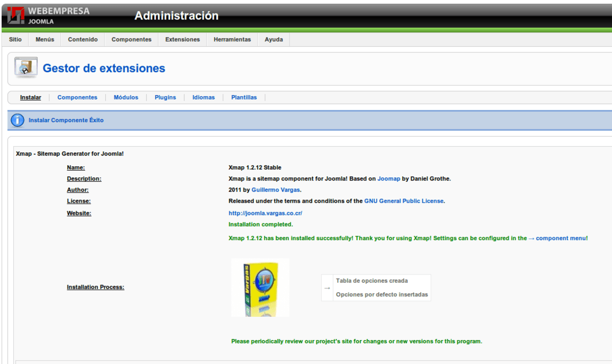The image size is (612, 364).
Task: Switch to the Instalar tab
Action: click(x=31, y=97)
